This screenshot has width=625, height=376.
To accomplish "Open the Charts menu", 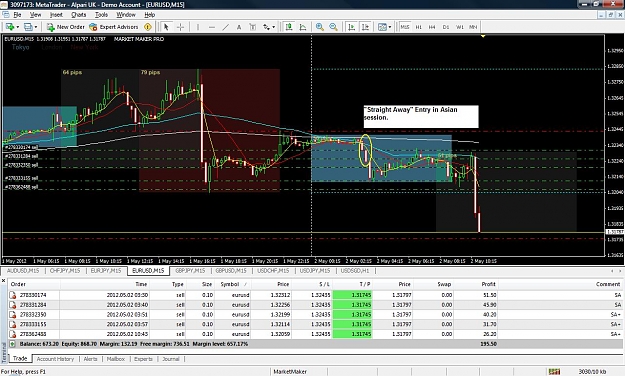I will click(79, 15).
